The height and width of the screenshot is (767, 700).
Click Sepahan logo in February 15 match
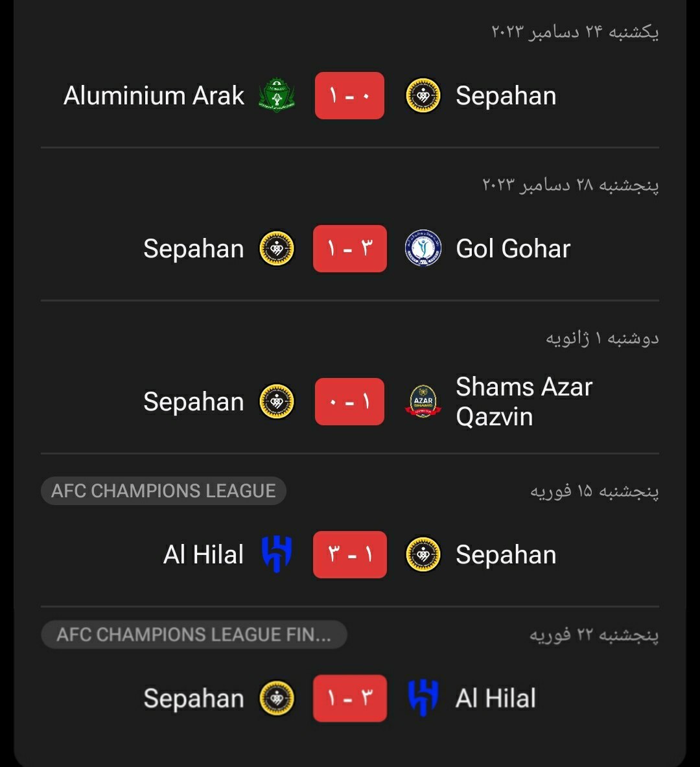click(423, 555)
